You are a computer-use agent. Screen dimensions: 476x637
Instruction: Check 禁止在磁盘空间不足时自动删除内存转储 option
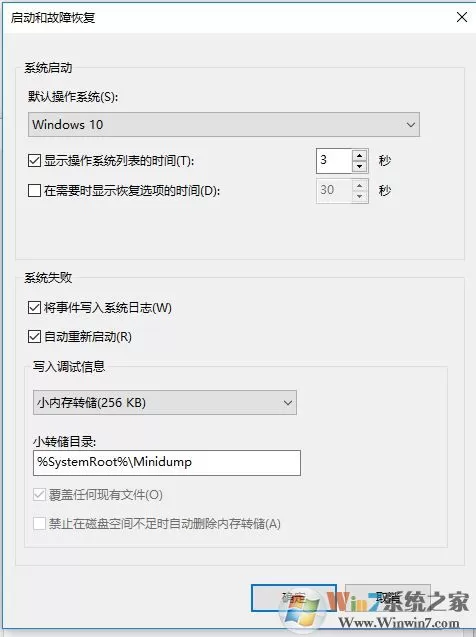pyautogui.click(x=39, y=523)
